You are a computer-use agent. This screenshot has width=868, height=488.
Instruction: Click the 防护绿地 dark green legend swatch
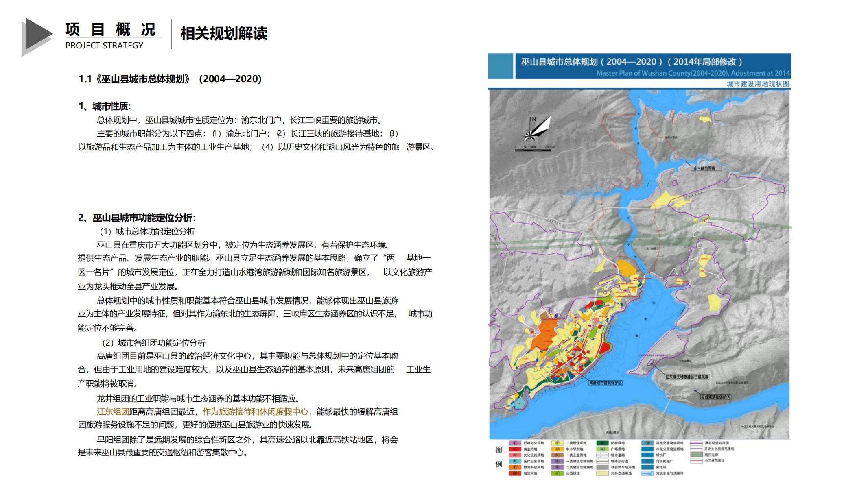(x=603, y=443)
